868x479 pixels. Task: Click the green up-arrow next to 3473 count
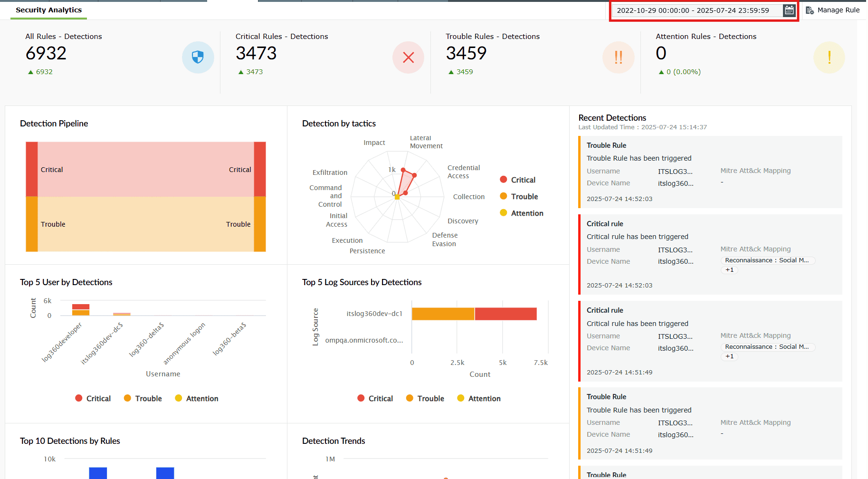click(x=241, y=72)
